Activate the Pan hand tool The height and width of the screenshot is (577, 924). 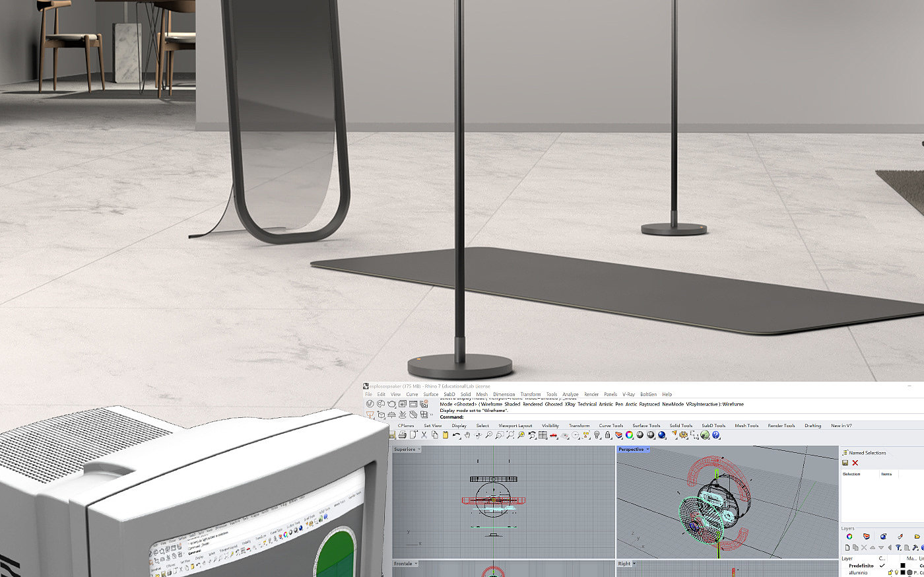click(467, 435)
